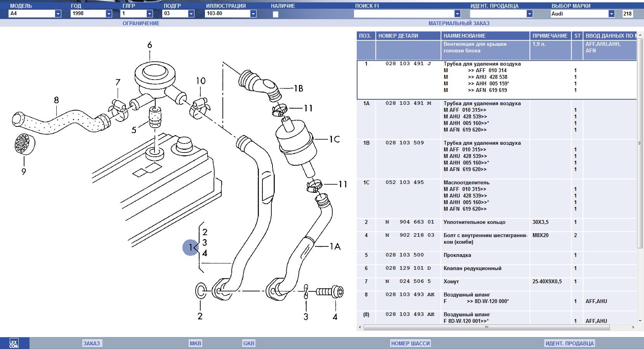Open the МАТЕРИАЛЬНЫЙ ЗАКАЗ link
The image size is (644, 350).
click(459, 23)
